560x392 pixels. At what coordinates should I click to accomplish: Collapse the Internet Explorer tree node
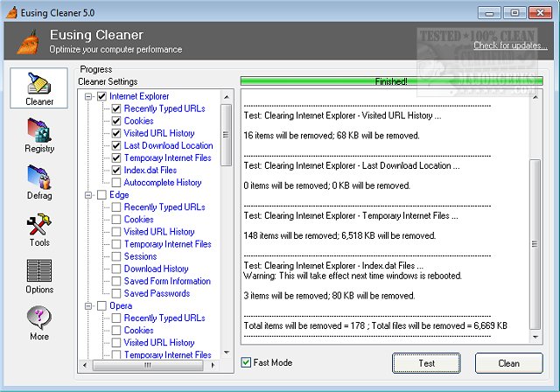[x=89, y=96]
